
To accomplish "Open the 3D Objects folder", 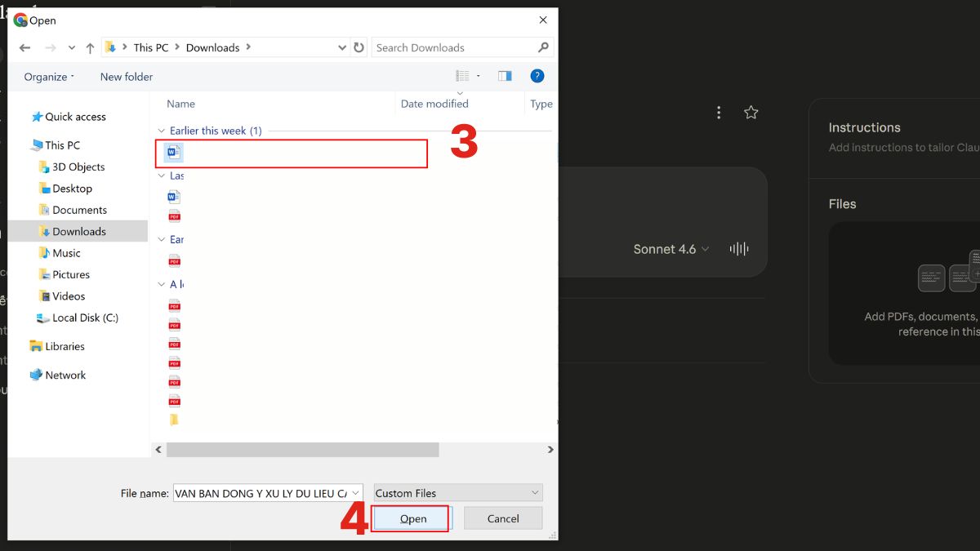I will (x=78, y=167).
